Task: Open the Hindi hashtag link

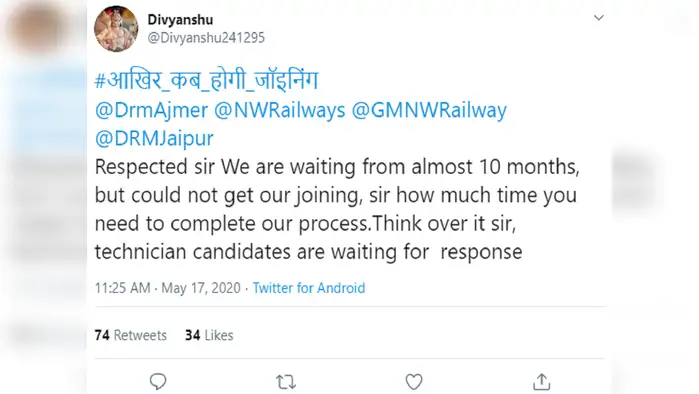Action: [x=206, y=81]
